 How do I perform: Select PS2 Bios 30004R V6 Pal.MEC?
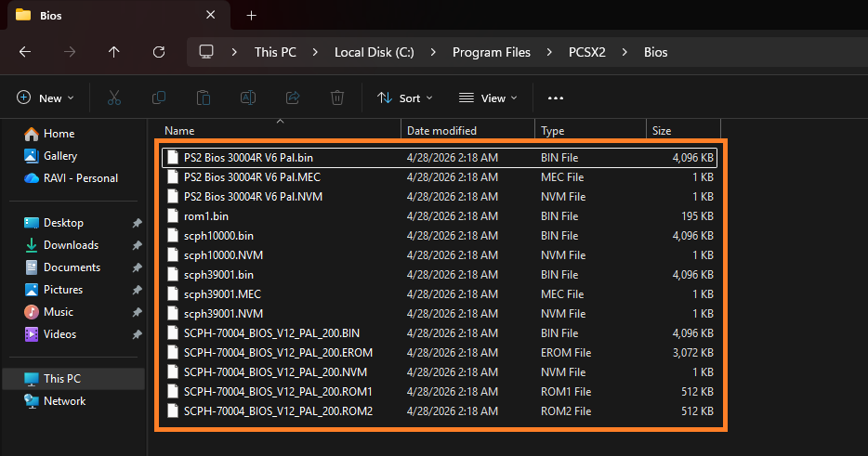[x=440, y=177]
